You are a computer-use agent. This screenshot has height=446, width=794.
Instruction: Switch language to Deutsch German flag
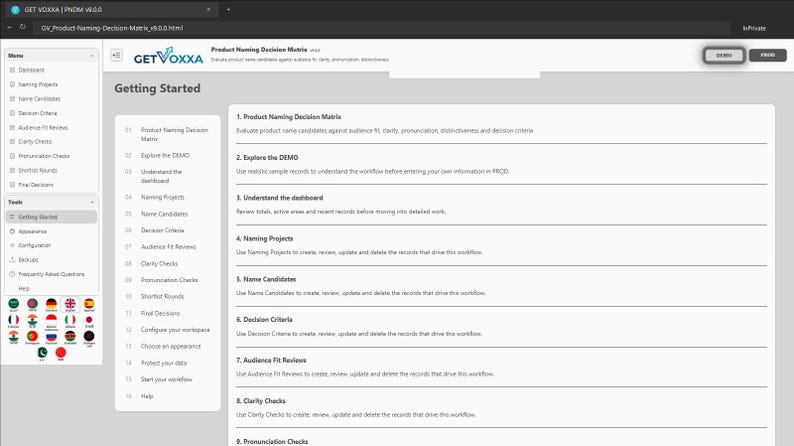[x=51, y=304]
